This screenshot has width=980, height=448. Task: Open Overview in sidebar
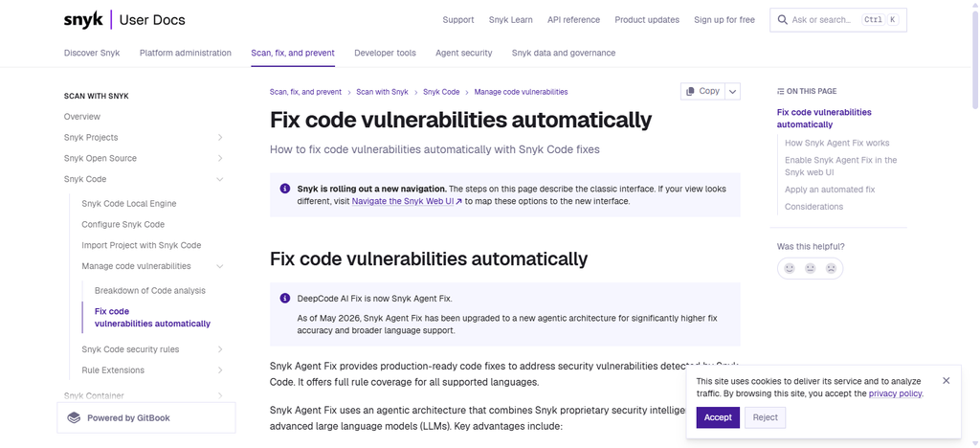click(x=82, y=117)
